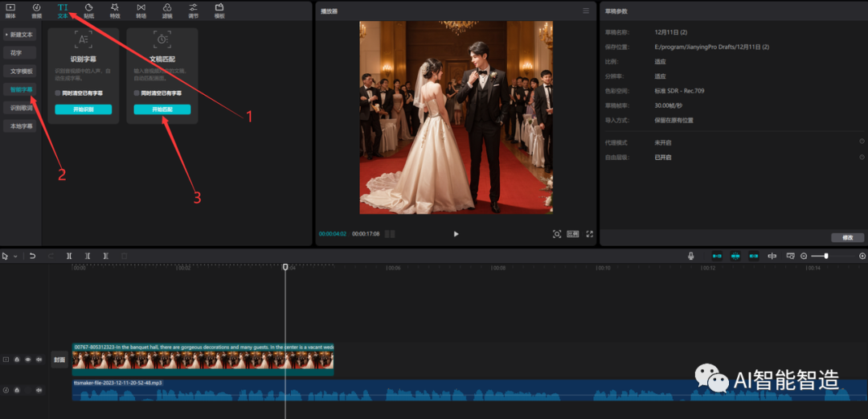Lock the video track
The image size is (868, 419).
[17, 359]
